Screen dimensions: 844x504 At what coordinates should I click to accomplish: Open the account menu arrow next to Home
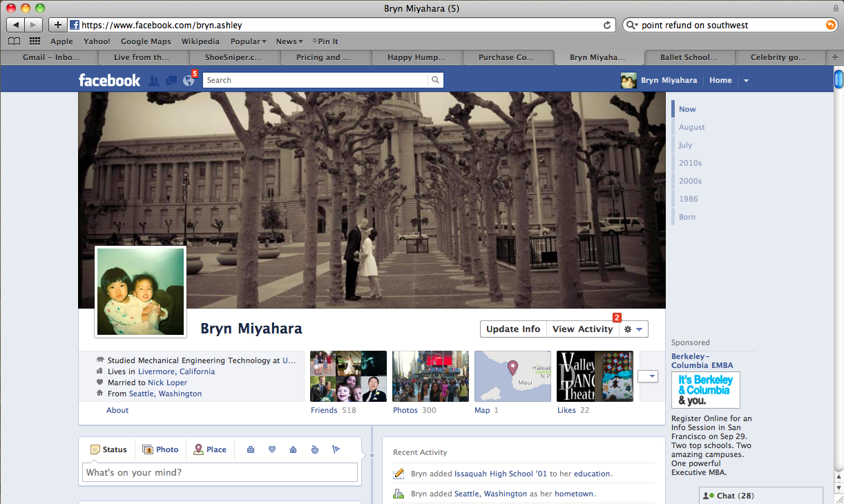[x=746, y=81]
